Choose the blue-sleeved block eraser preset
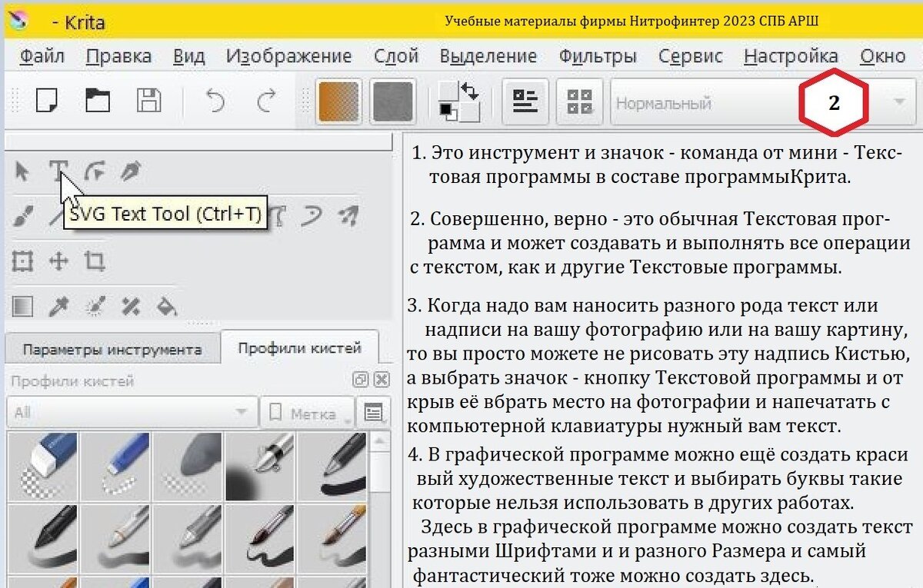Screen dimensions: 923x588 click(43, 466)
